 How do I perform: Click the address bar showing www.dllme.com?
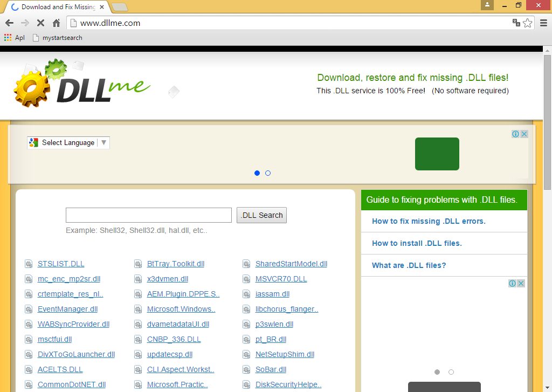point(289,23)
